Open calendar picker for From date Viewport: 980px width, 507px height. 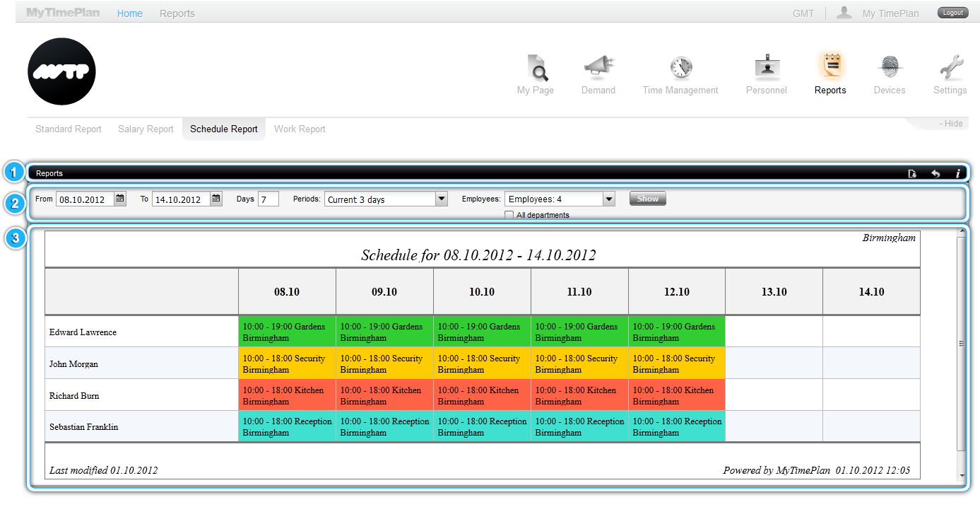120,199
